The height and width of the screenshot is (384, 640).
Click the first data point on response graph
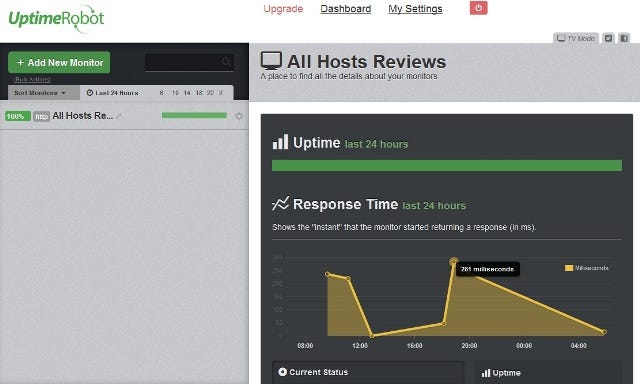point(328,274)
